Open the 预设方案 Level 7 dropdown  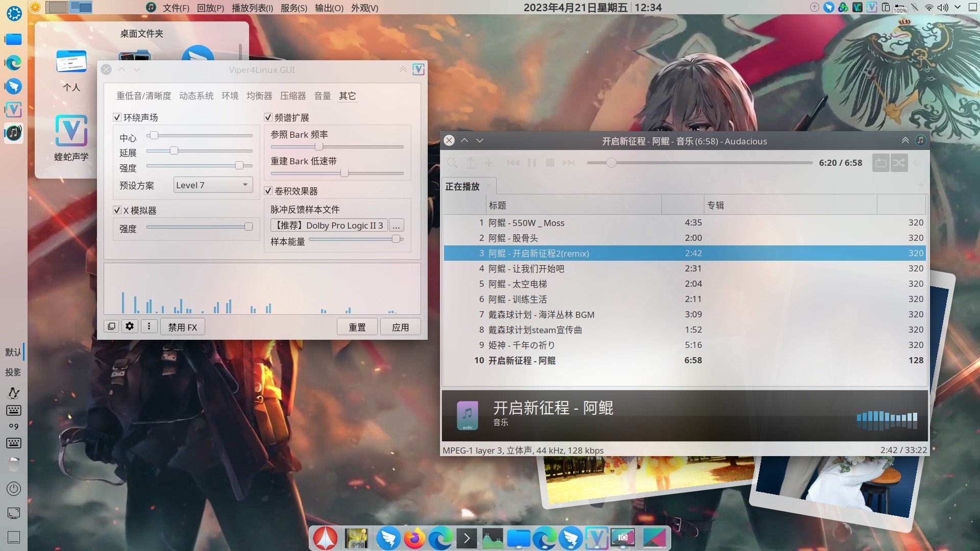click(x=212, y=185)
